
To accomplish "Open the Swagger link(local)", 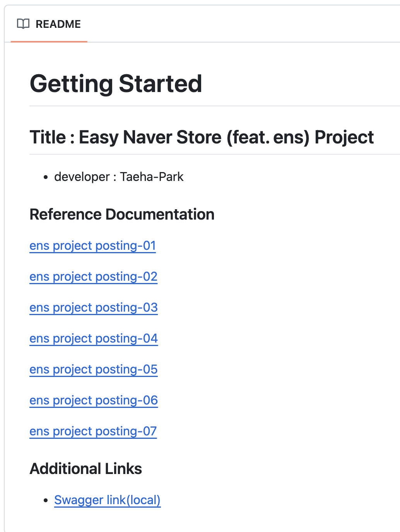I will point(107,500).
